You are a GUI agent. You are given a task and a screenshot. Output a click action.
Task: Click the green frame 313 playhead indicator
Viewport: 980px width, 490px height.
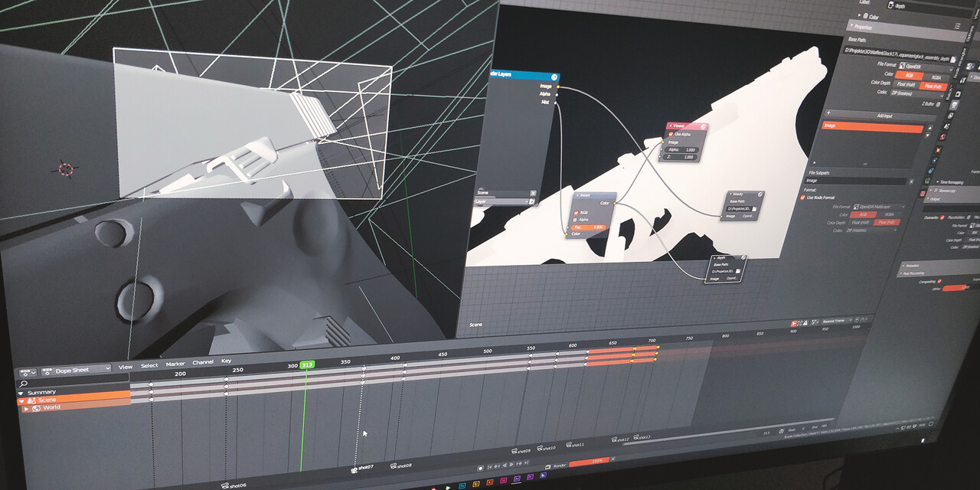point(307,364)
